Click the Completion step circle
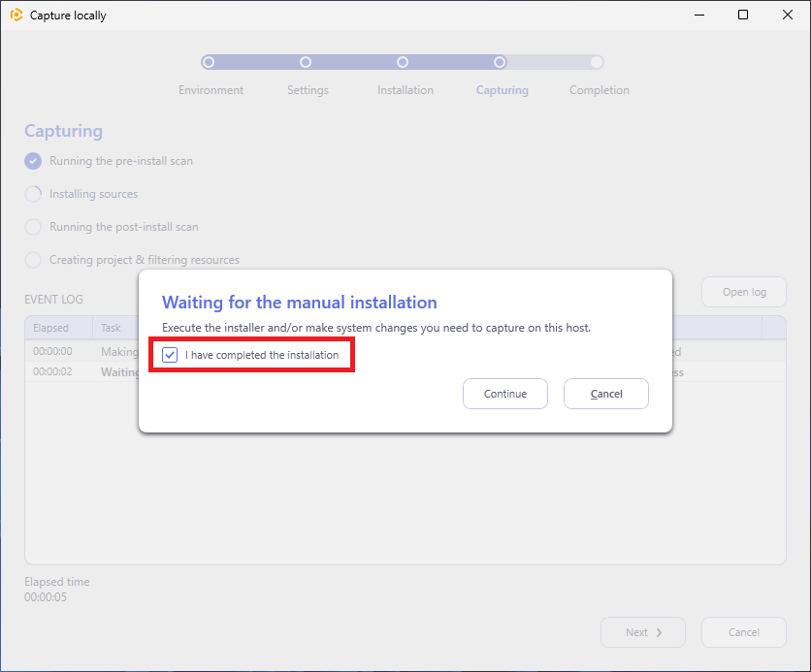The image size is (811, 672). [x=597, y=62]
